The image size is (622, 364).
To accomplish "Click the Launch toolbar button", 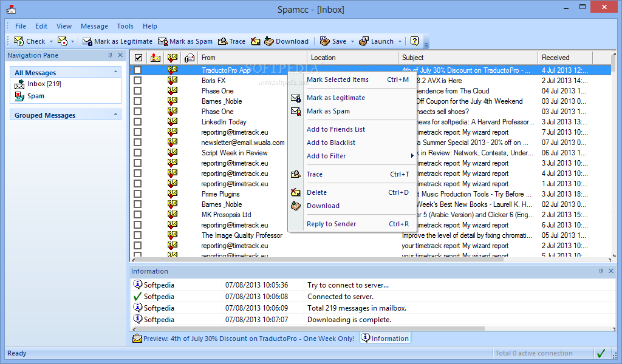I will click(x=376, y=41).
